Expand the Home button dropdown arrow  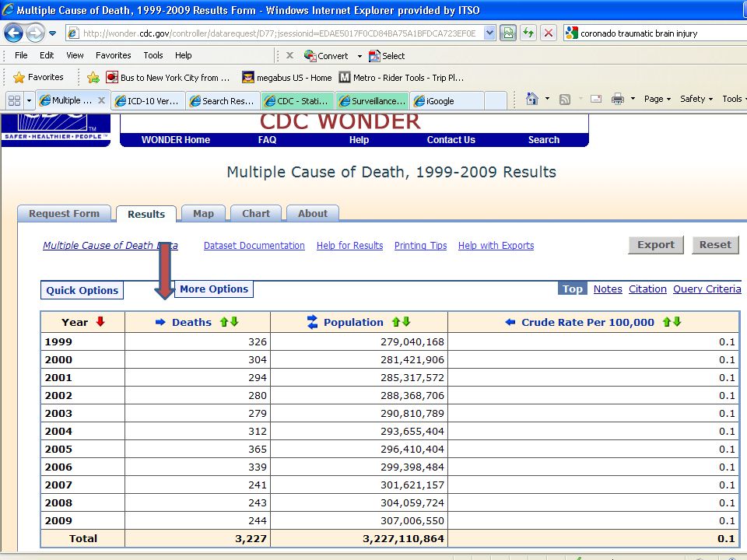click(x=547, y=99)
